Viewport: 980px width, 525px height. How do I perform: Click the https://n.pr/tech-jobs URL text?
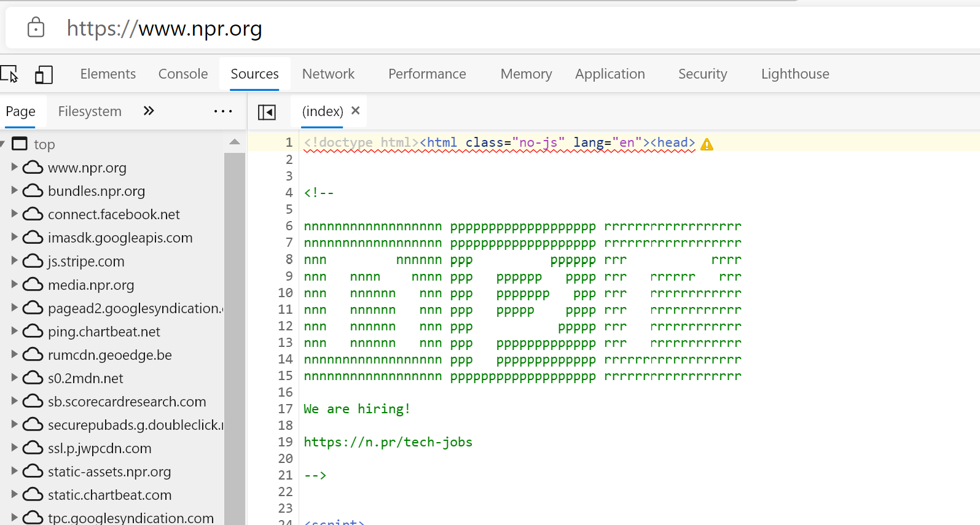[x=388, y=442]
